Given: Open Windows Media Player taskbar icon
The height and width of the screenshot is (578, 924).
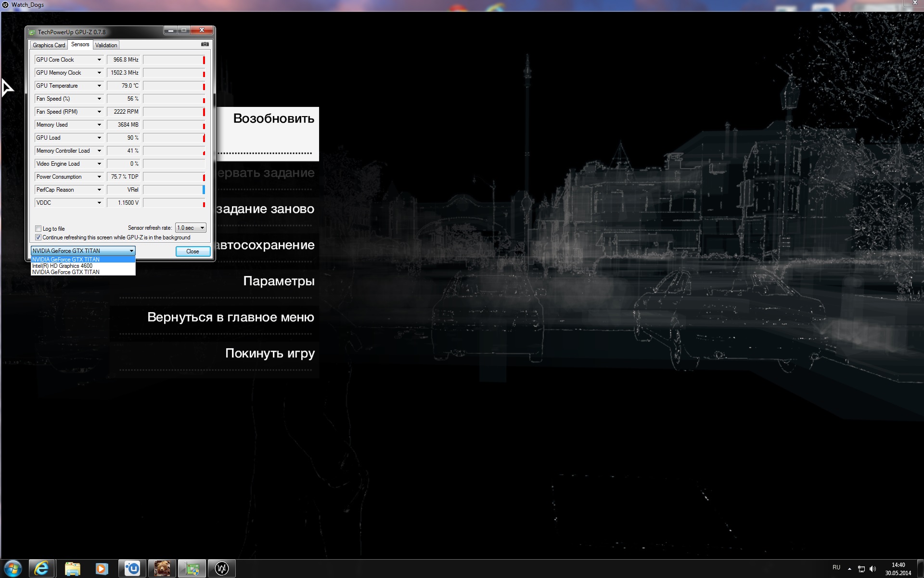Looking at the screenshot, I should tap(102, 568).
